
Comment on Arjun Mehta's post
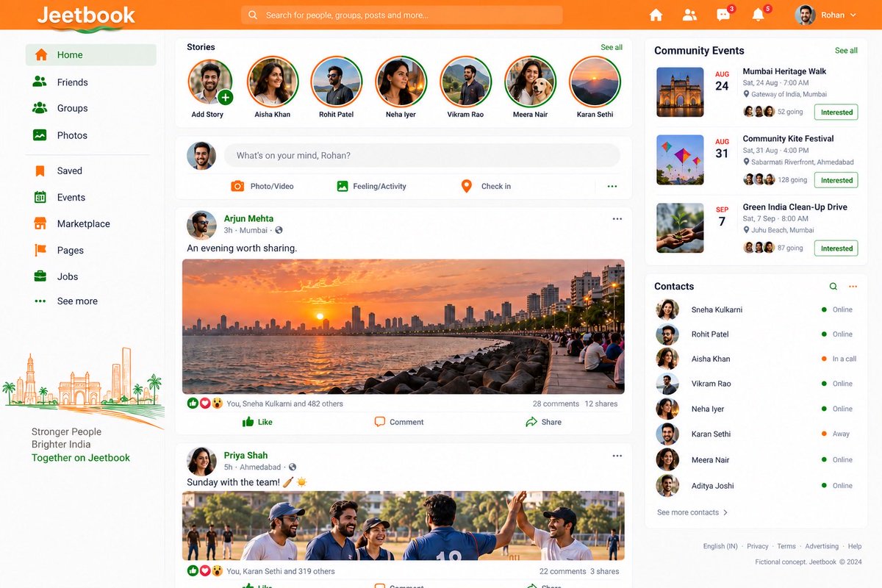pyautogui.click(x=399, y=422)
